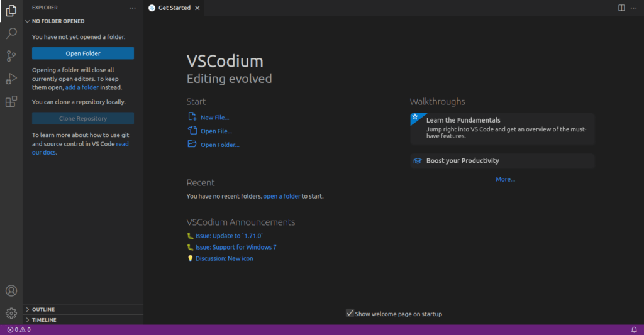This screenshot has width=644, height=335.
Task: Open the Run and Debug view icon
Action: click(x=11, y=79)
